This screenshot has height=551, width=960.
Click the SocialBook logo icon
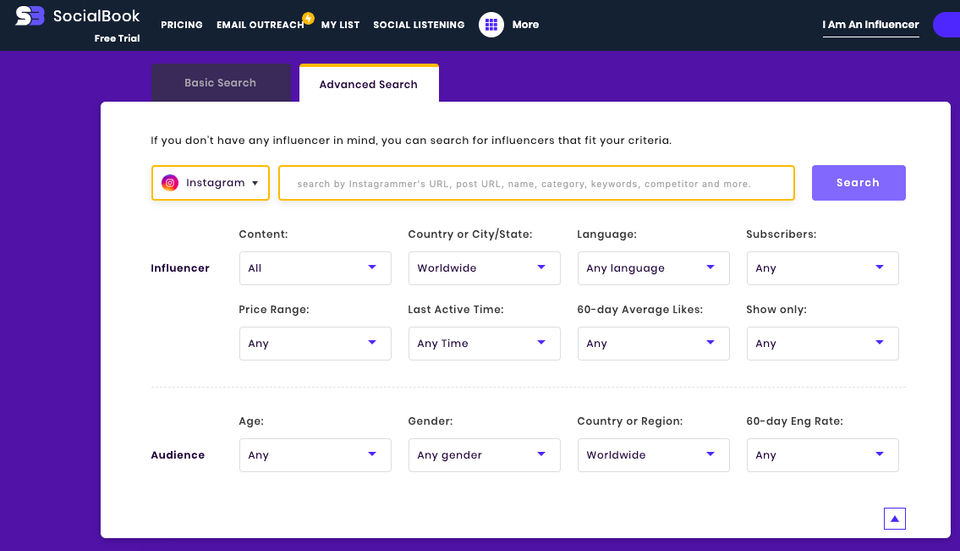(x=30, y=16)
